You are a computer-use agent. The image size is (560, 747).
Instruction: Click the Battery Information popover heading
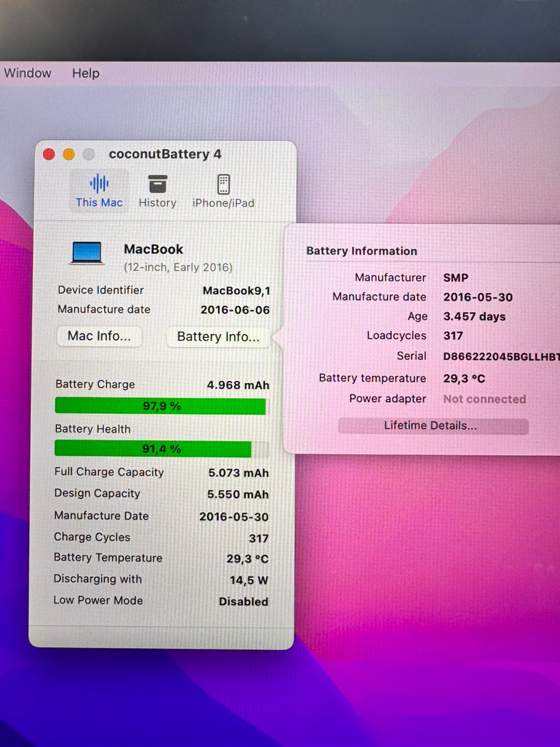(x=362, y=251)
